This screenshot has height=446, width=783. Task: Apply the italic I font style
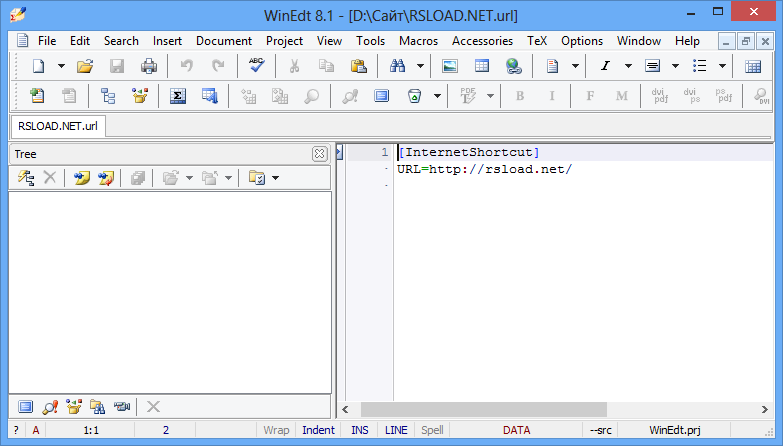(605, 66)
